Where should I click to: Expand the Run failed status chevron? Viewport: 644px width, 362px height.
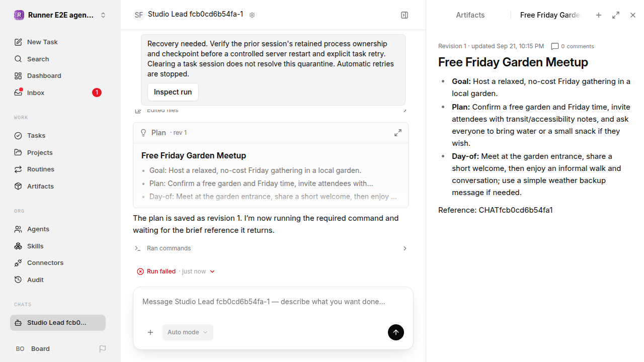coord(212,271)
